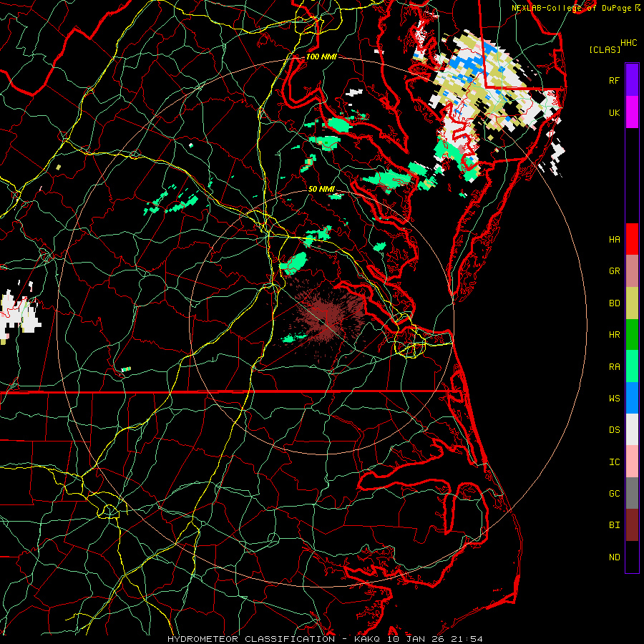
Task: Click the WS legend label
Action: click(614, 398)
